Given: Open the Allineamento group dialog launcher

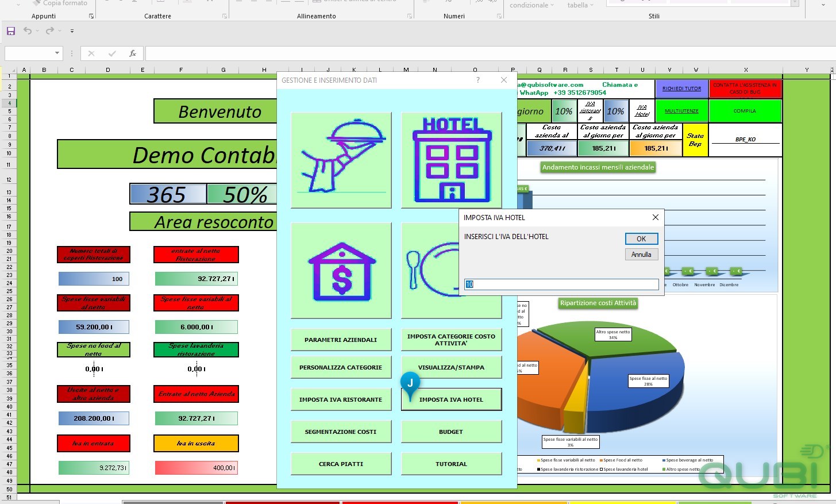Looking at the screenshot, I should pos(409,16).
